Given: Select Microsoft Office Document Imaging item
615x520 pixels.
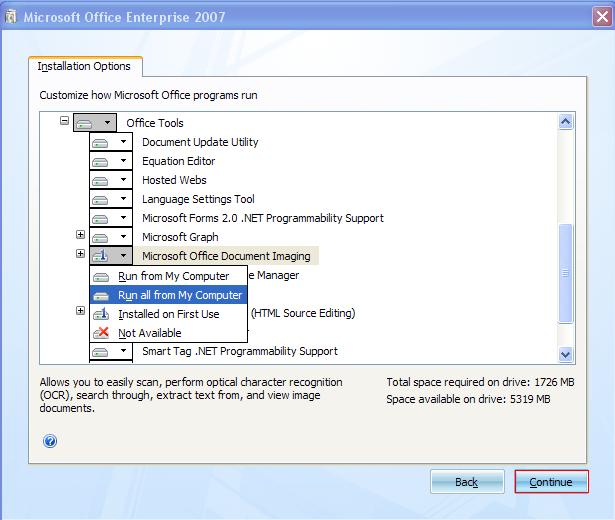Looking at the screenshot, I should tap(226, 256).
